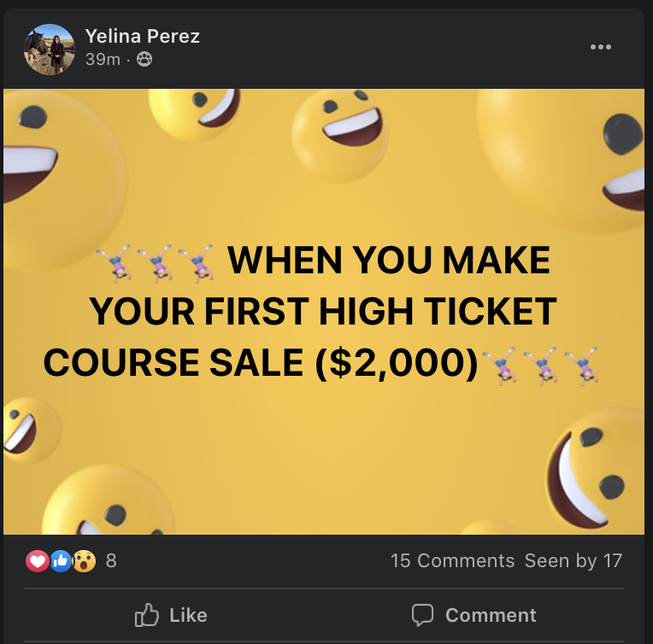Click the small laughing emoji above the headline
This screenshot has width=653, height=644.
tap(341, 135)
